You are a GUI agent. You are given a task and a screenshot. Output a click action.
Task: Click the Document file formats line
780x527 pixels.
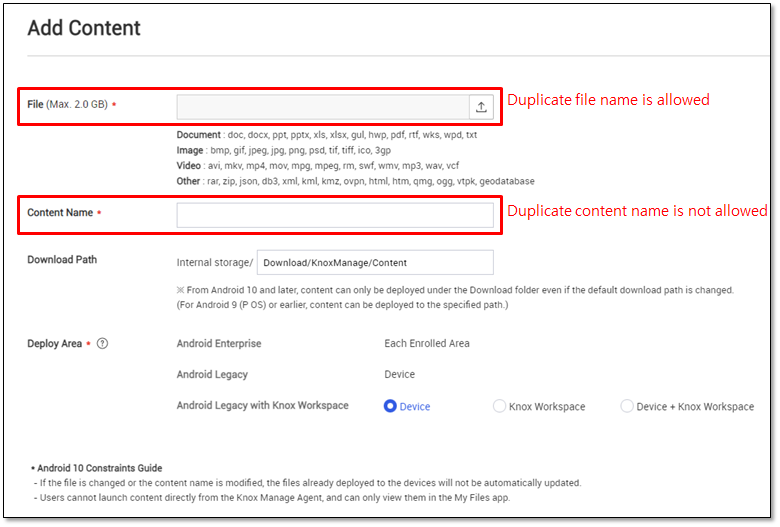pyautogui.click(x=327, y=135)
